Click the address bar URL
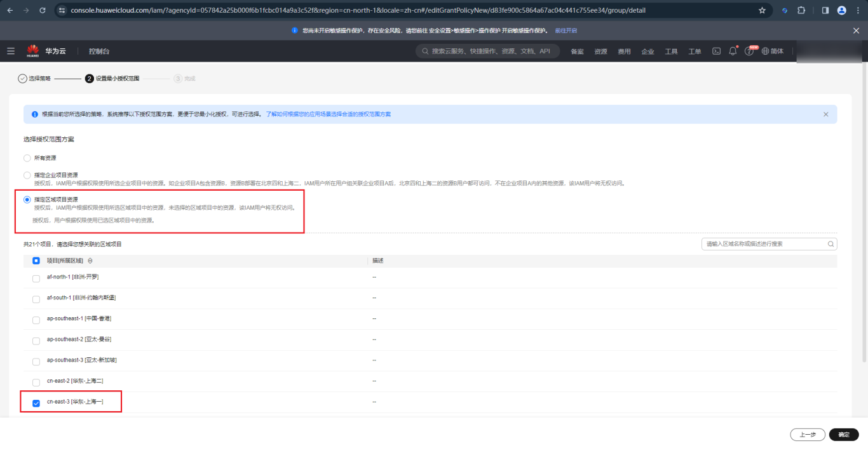The image size is (868, 450). pos(358,11)
